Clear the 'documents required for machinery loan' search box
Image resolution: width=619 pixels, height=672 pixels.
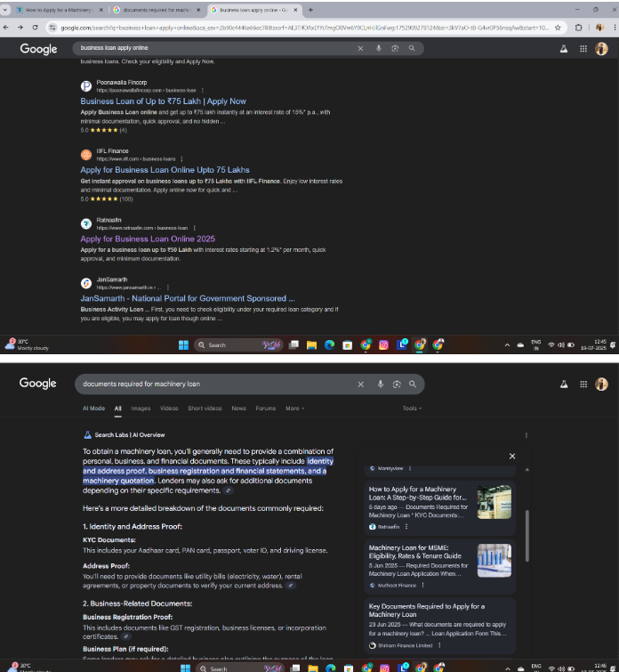(x=361, y=385)
